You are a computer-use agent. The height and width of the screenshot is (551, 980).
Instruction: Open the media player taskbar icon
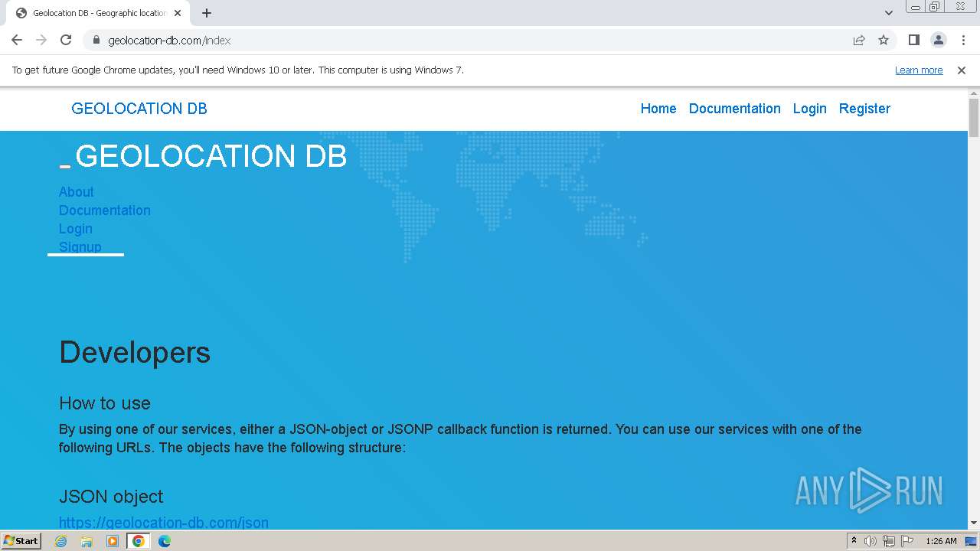[113, 541]
